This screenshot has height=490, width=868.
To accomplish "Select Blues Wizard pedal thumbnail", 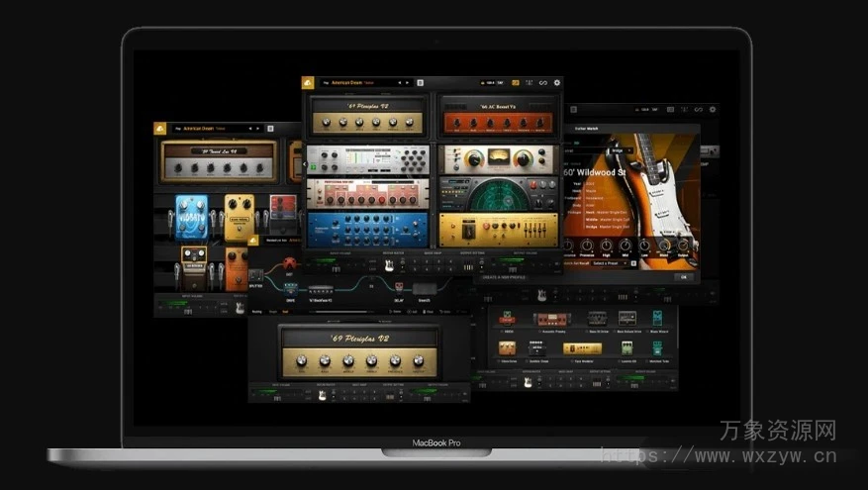I will coord(657,318).
